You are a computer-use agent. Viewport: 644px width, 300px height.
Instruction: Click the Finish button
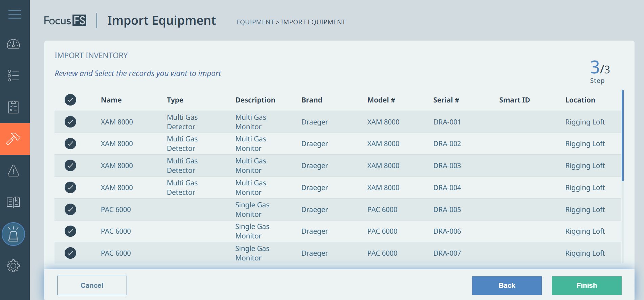(x=587, y=285)
